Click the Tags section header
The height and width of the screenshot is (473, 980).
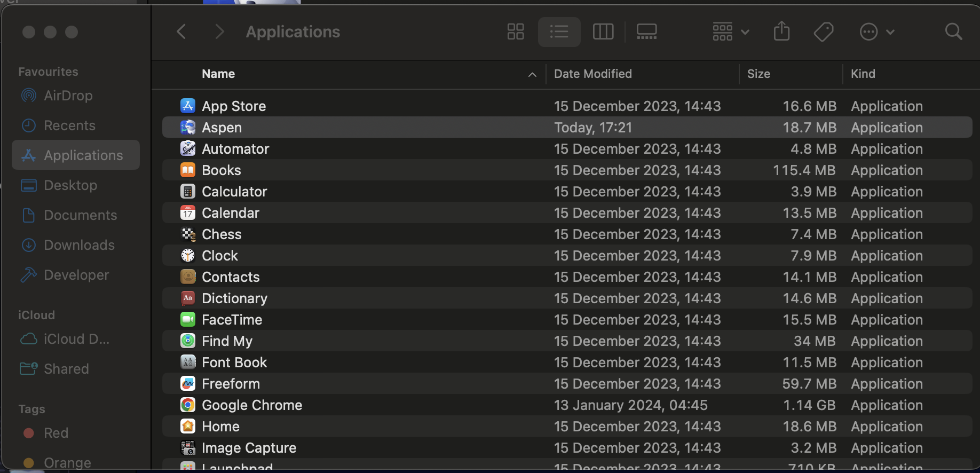31,409
